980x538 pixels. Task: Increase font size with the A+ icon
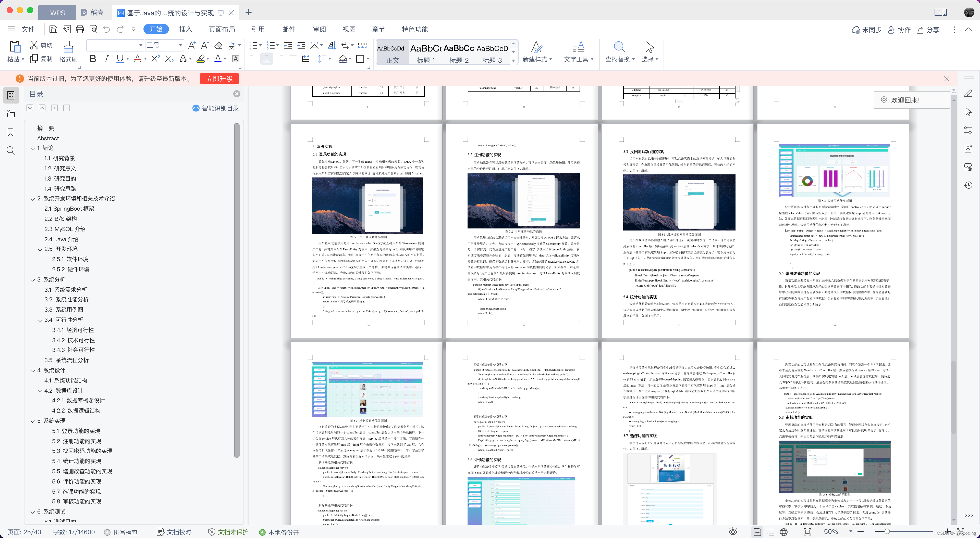coord(192,46)
